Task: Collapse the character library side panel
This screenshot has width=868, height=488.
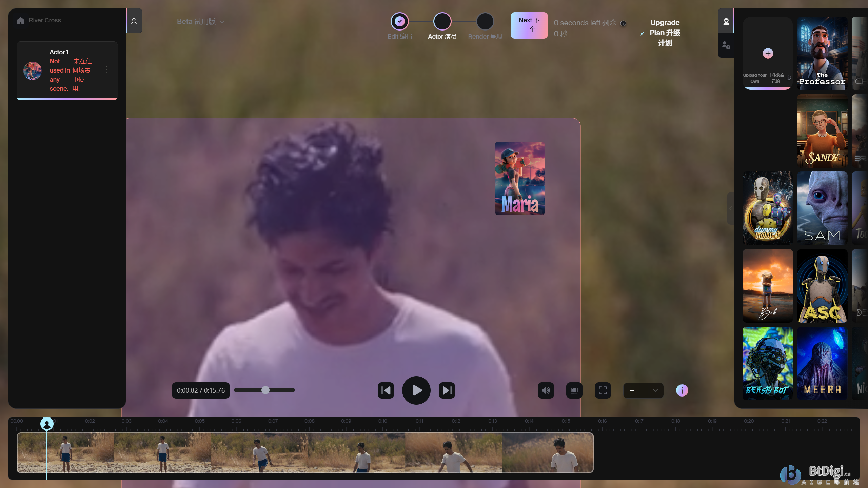Action: (x=730, y=208)
